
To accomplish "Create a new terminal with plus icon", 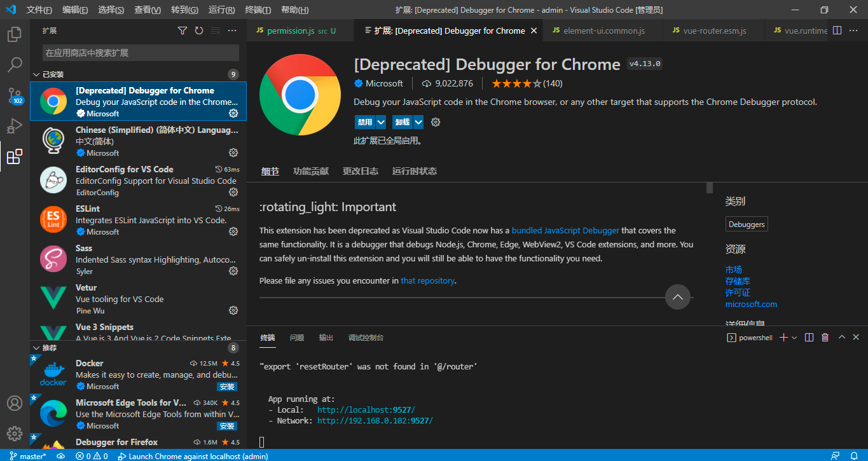I will pos(783,338).
